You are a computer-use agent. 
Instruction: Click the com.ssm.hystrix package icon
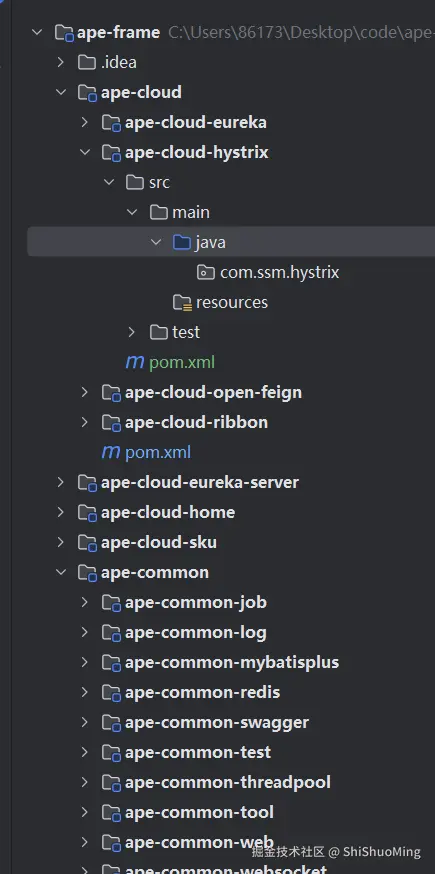click(x=206, y=273)
